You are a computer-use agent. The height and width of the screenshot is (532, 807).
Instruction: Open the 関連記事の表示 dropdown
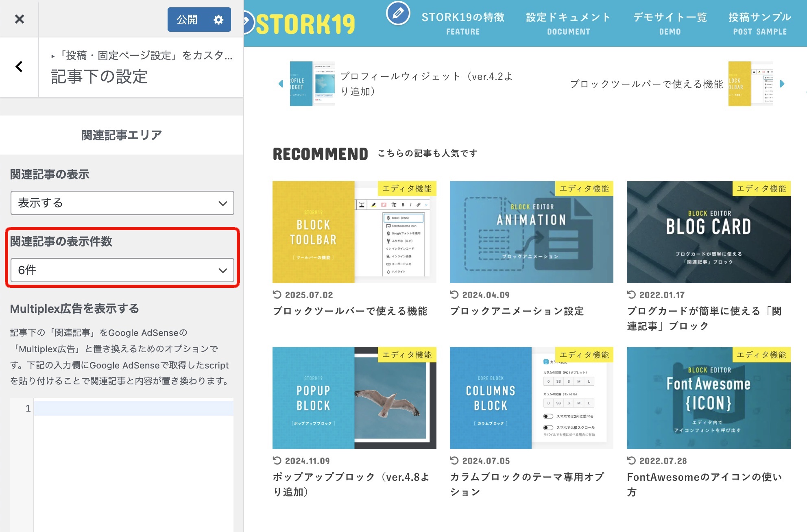122,203
